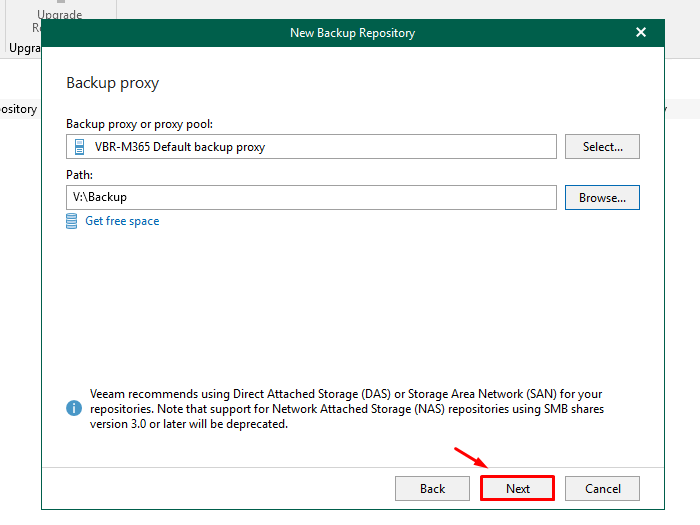
Task: Click the Backup proxy heading text
Action: (x=112, y=83)
